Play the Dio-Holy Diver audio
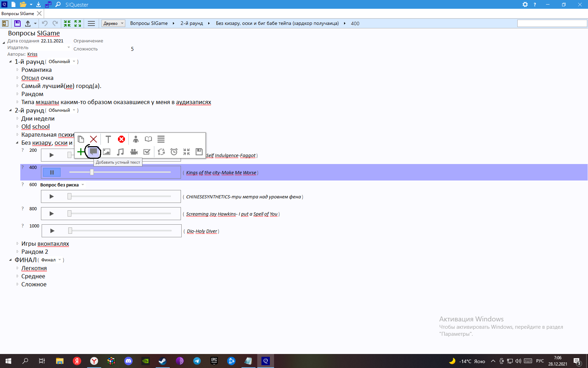This screenshot has height=368, width=588. (x=52, y=231)
